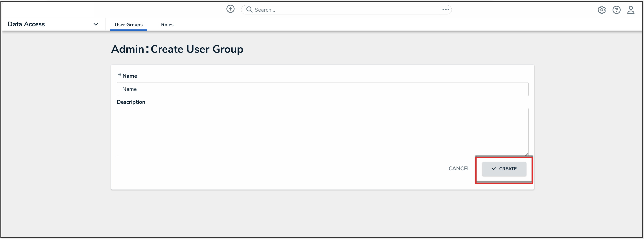This screenshot has width=644, height=239.
Task: Click the Cancel link
Action: (459, 169)
